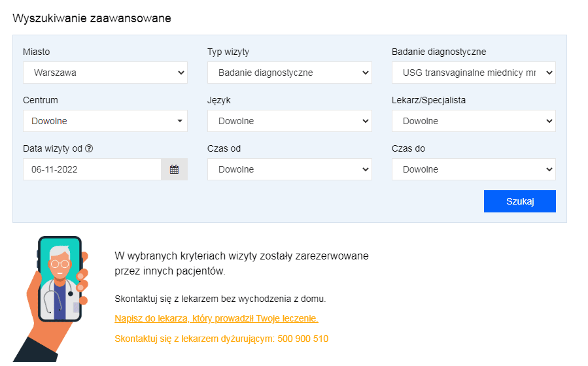The width and height of the screenshot is (588, 366).
Task: Click the Wyszukiwanie zaawansowane heading
Action: (92, 18)
